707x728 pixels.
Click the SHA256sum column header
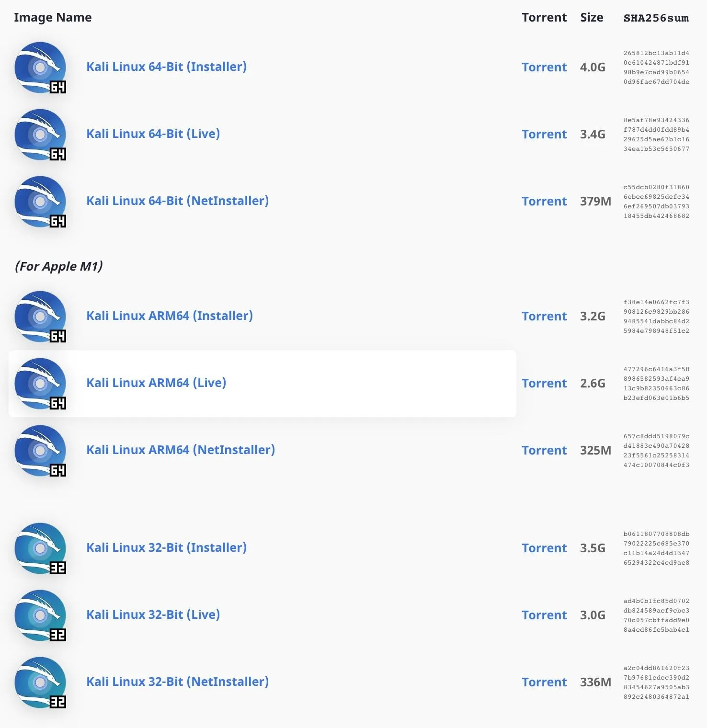656,18
